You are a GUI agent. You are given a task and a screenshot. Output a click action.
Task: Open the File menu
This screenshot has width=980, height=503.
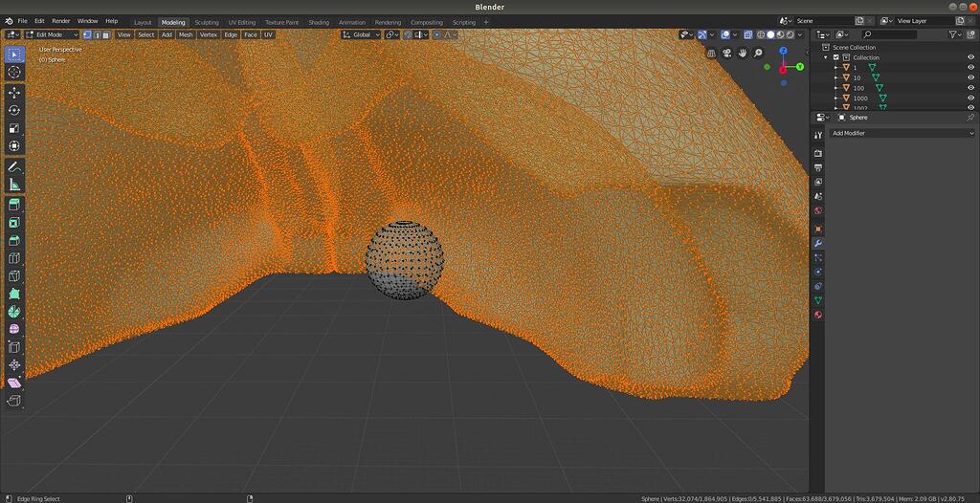[23, 21]
